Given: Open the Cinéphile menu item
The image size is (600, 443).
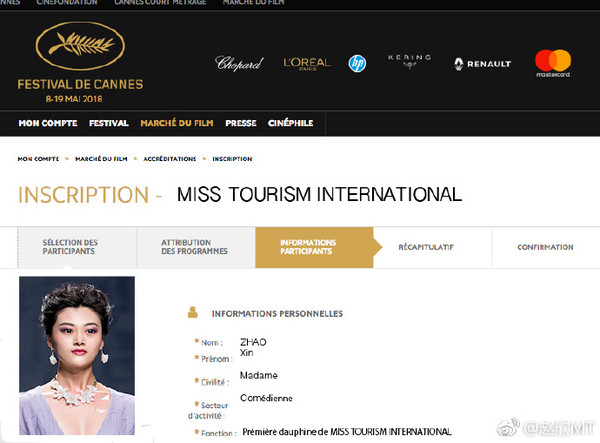Looking at the screenshot, I should click(289, 123).
